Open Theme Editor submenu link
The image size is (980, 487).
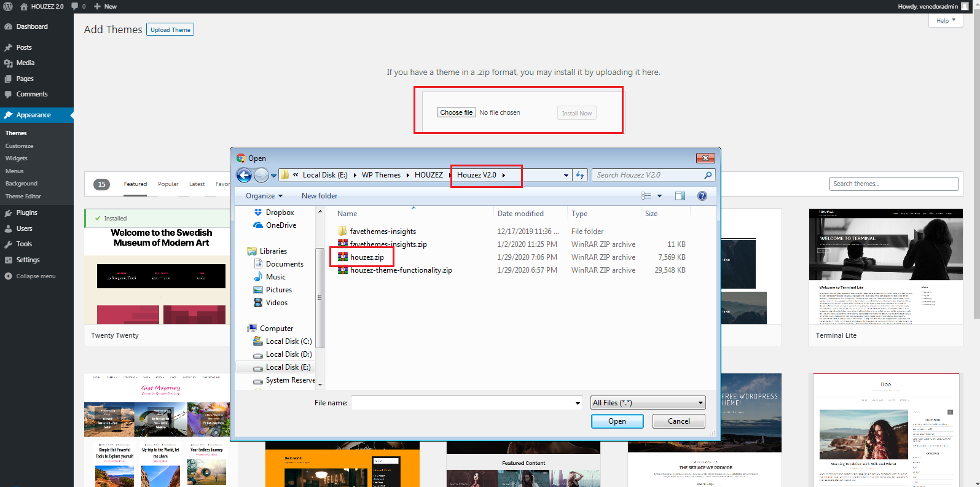(x=23, y=197)
